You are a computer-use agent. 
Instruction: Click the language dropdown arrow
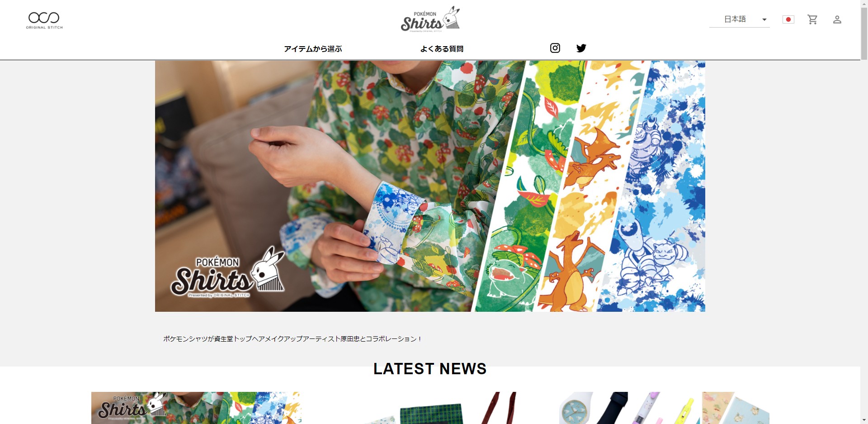click(764, 19)
